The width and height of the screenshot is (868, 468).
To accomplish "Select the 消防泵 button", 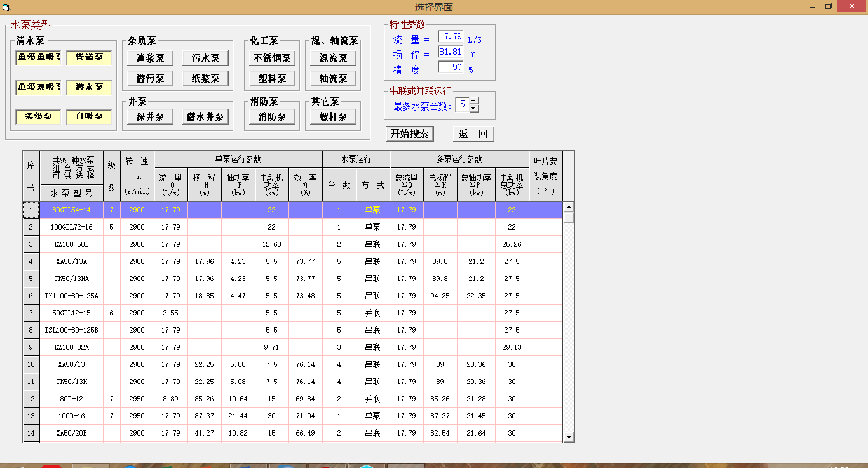I will coord(272,116).
